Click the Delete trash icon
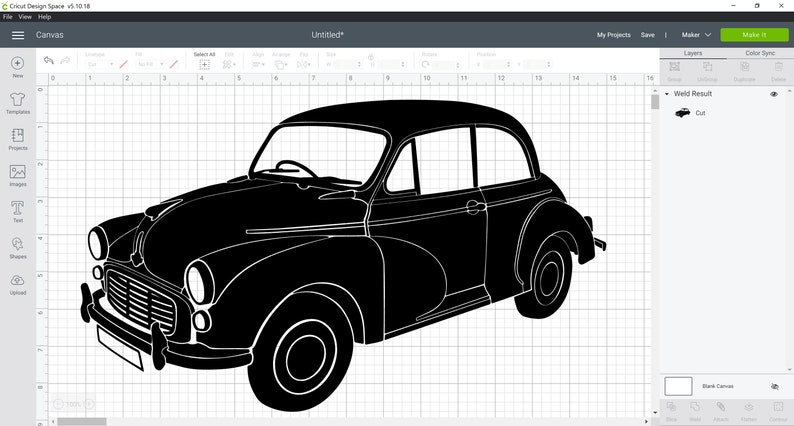Screen dimensions: 794x426 pos(779,67)
